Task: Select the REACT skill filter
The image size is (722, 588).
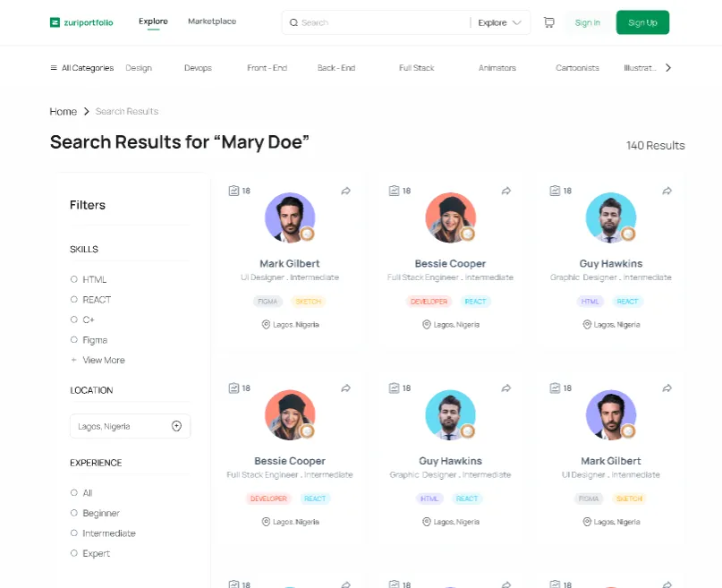Action: coord(73,299)
